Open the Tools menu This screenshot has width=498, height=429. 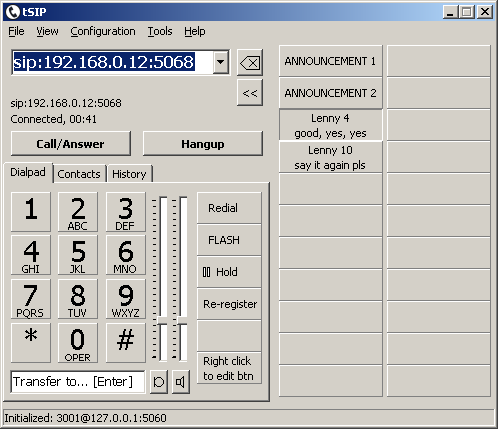160,31
